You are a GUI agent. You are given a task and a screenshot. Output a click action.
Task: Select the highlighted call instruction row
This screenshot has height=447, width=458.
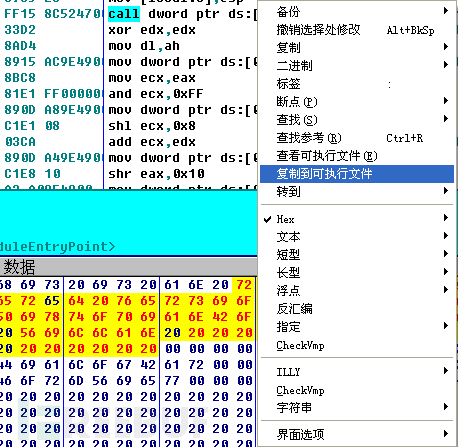tap(129, 14)
